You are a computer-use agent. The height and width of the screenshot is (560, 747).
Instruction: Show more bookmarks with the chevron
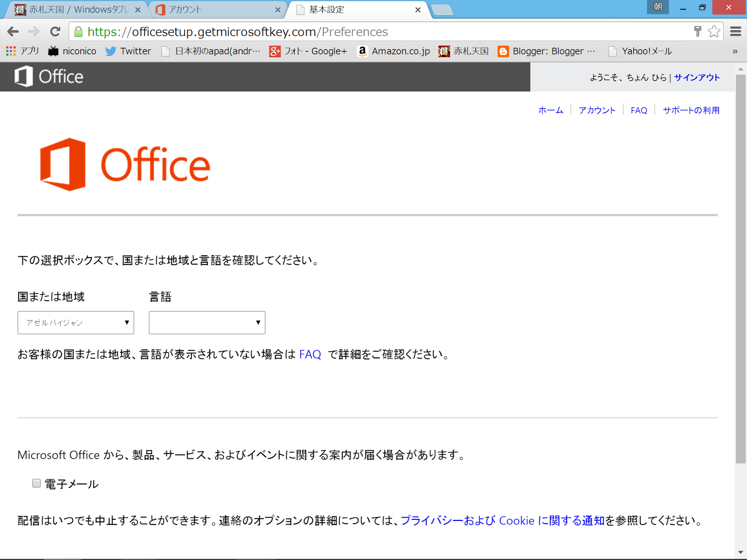point(735,51)
